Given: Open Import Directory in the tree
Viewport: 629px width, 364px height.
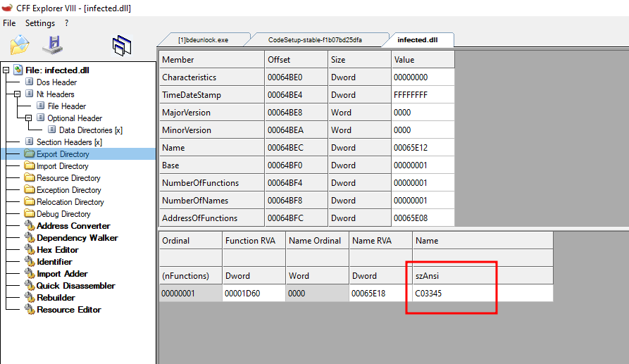Looking at the screenshot, I should coord(62,166).
